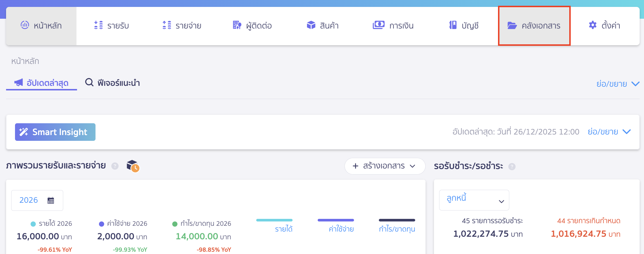Toggle the รายได้ chart legend series
The image size is (644, 254).
pyautogui.click(x=284, y=229)
